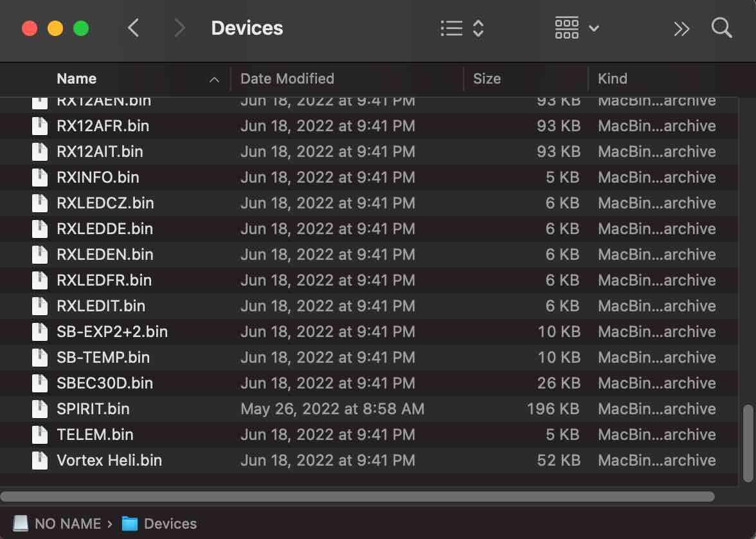Image resolution: width=756 pixels, height=539 pixels.
Task: Select the RXINFO.bin file icon
Action: 40,178
